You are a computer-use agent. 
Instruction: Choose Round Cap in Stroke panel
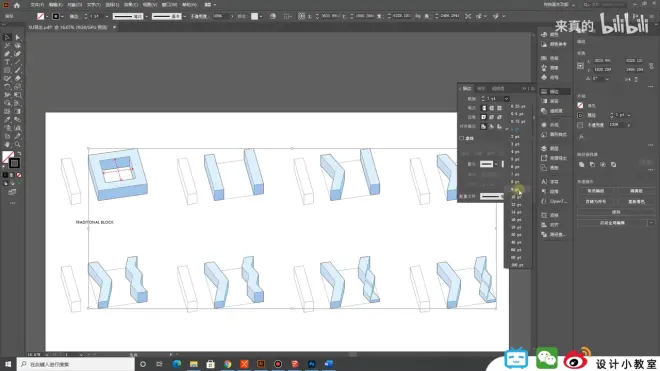pos(492,108)
